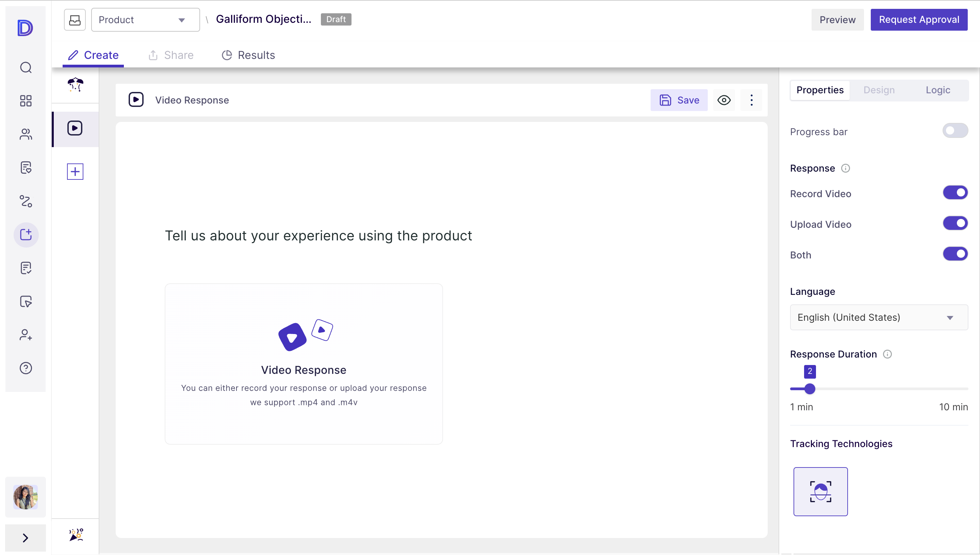
Task: Open the three-dot more options menu
Action: (751, 100)
